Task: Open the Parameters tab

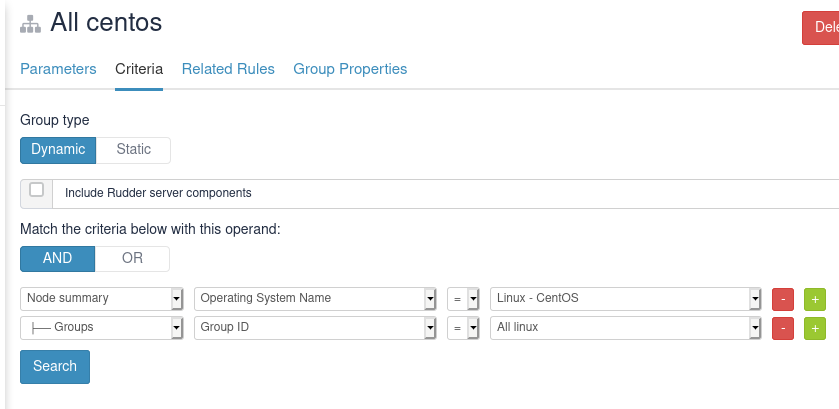Action: pos(58,69)
